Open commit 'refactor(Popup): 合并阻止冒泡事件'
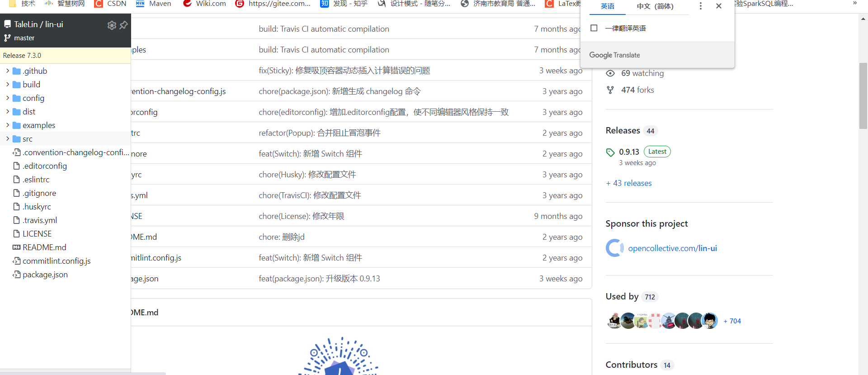Image resolution: width=868 pixels, height=375 pixels. (320, 133)
